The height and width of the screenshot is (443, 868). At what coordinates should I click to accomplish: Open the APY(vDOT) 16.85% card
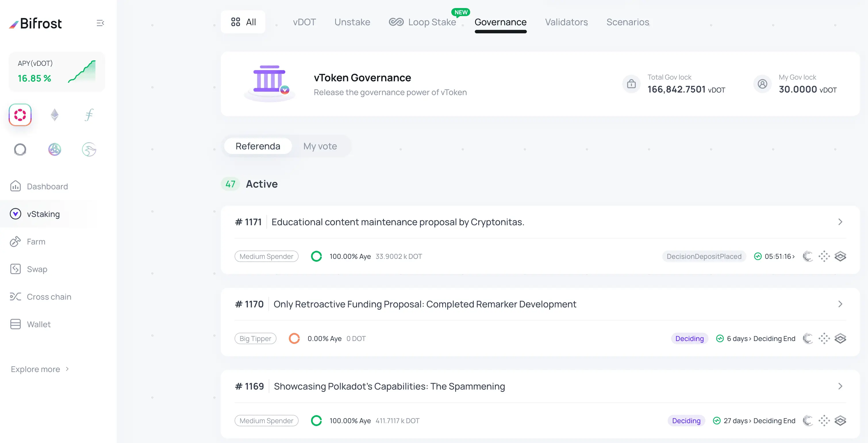[x=57, y=72]
